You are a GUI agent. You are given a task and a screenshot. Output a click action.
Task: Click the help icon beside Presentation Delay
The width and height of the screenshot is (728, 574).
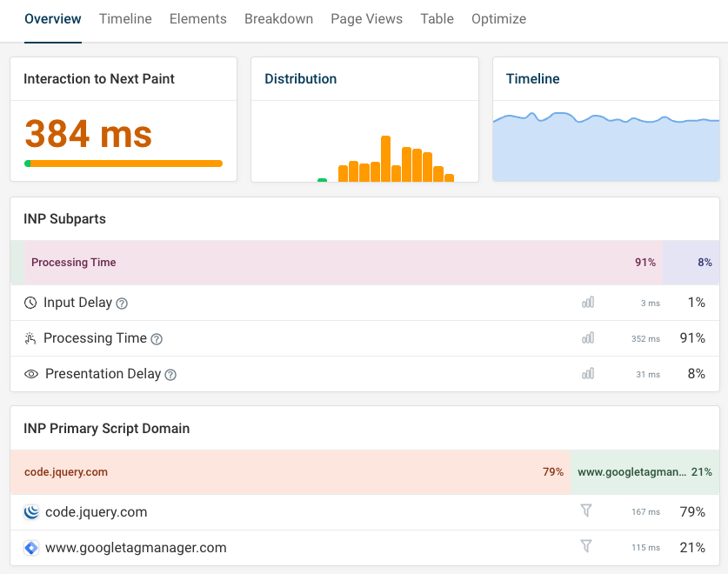(170, 375)
